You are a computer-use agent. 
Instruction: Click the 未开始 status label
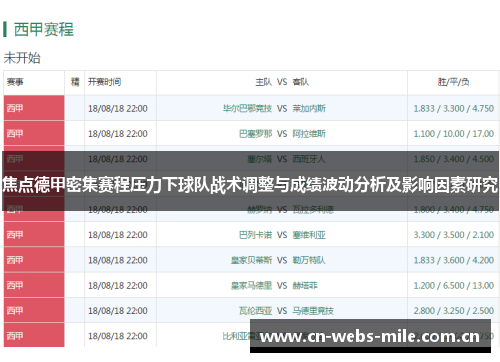(22, 58)
